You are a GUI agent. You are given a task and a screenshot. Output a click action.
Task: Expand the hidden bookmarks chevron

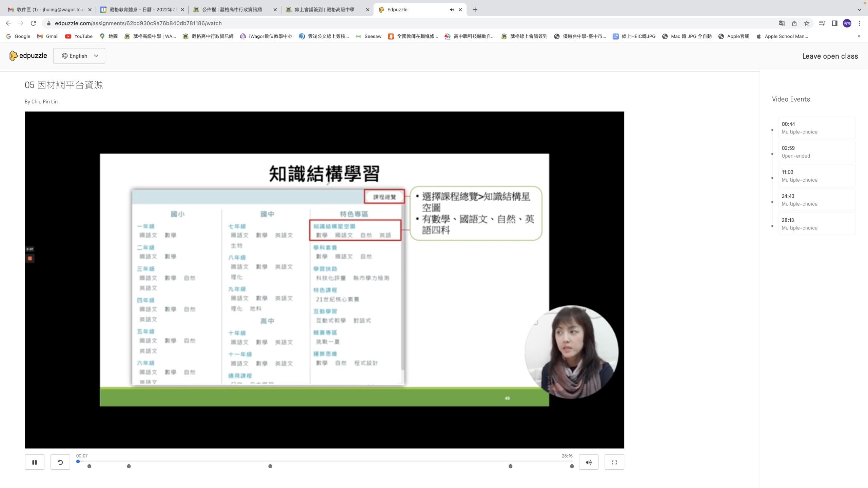pos(859,36)
